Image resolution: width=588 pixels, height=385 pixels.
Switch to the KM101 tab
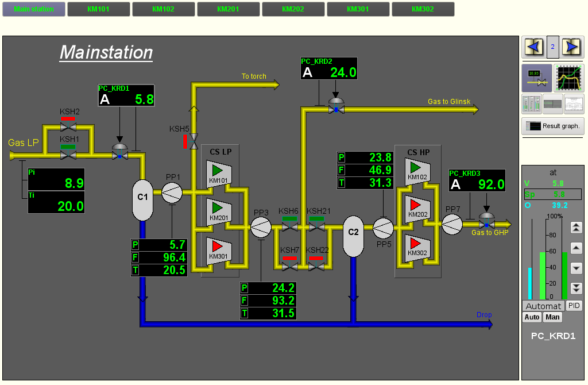pos(99,9)
